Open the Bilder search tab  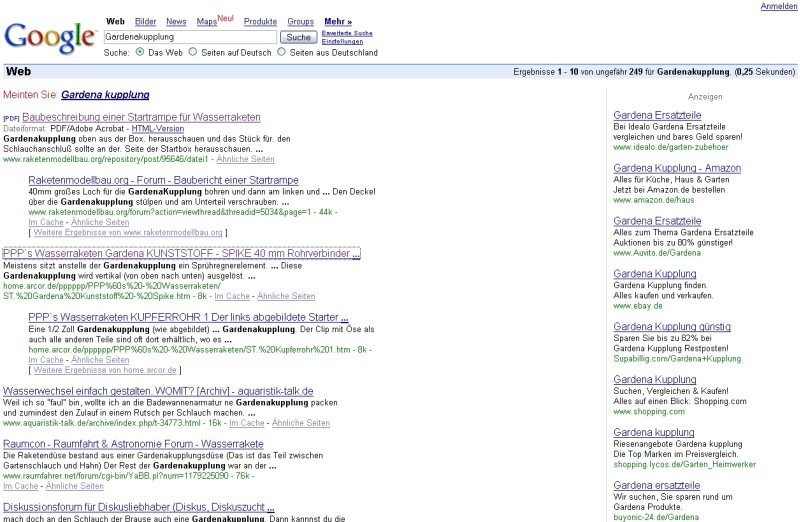coord(145,21)
